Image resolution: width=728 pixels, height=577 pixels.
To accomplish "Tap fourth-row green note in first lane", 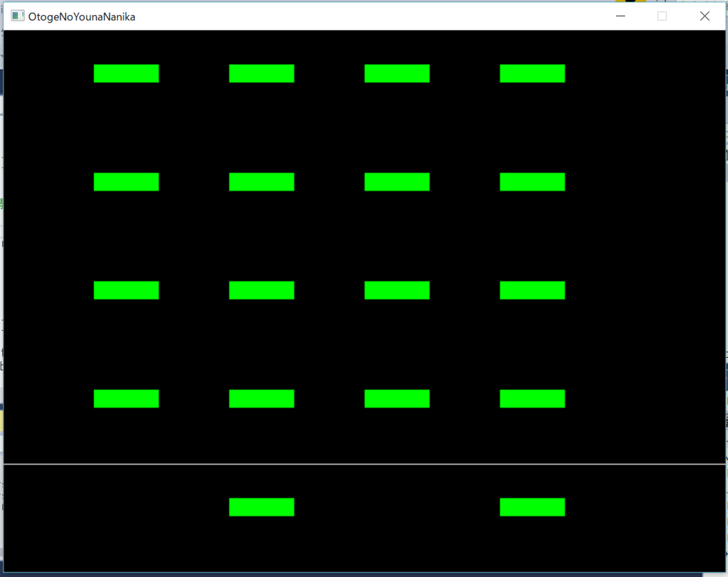I will click(x=127, y=398).
